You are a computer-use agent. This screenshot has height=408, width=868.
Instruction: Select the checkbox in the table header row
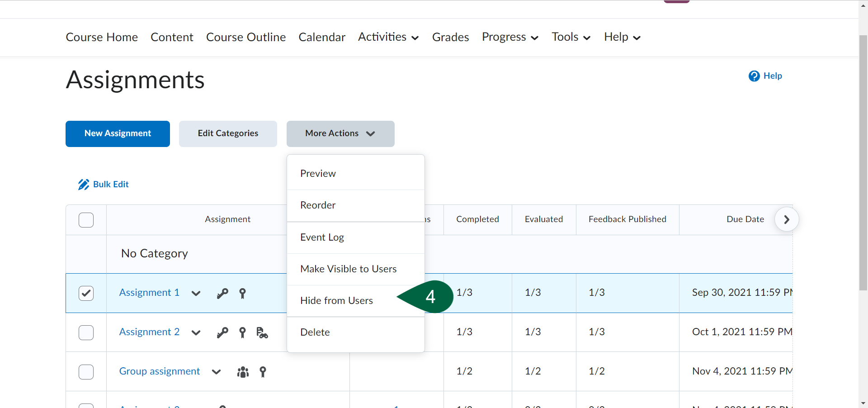click(x=86, y=220)
